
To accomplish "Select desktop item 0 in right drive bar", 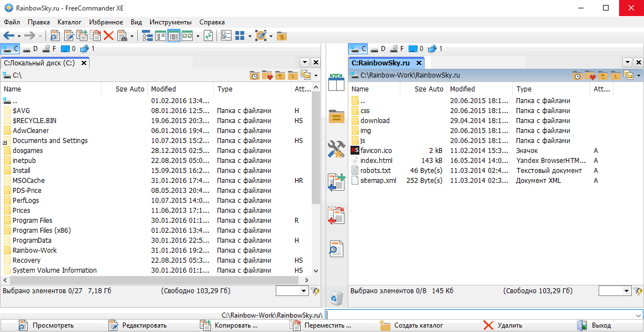I will pos(416,49).
